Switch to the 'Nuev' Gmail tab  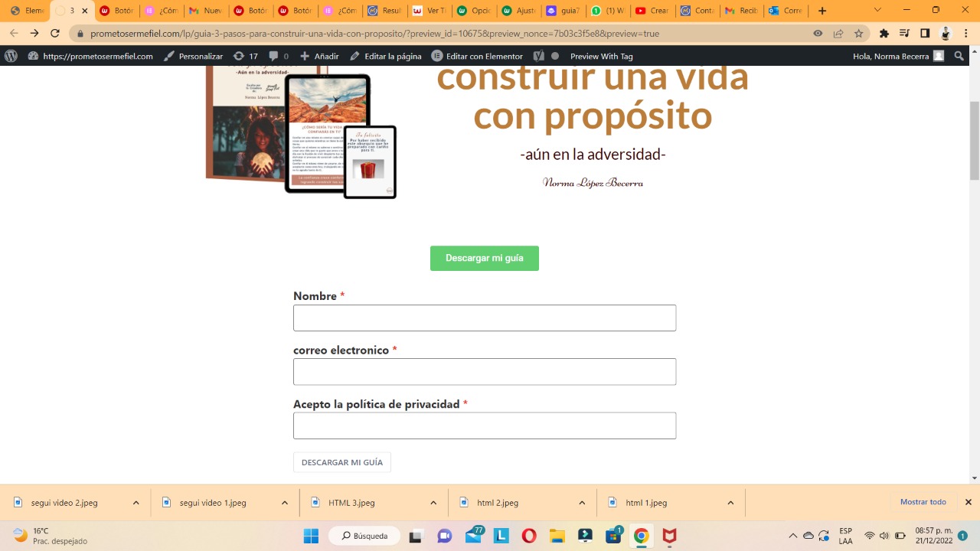(205, 11)
